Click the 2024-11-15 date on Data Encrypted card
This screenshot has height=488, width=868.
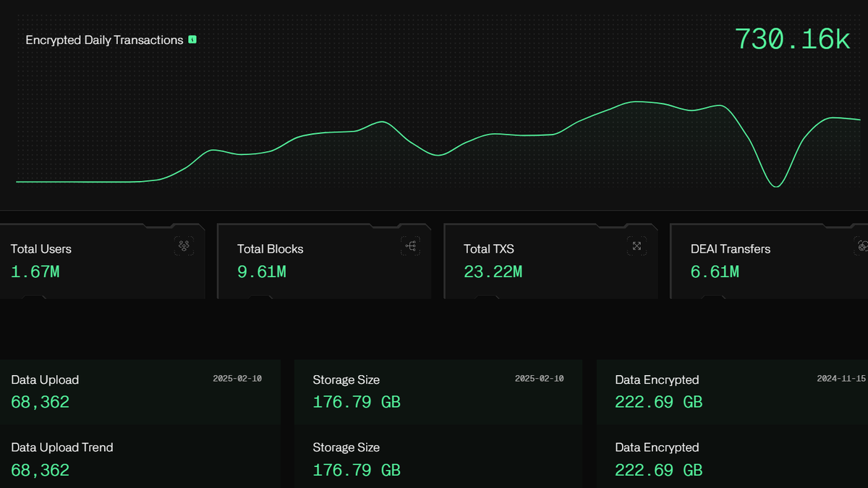[841, 379]
